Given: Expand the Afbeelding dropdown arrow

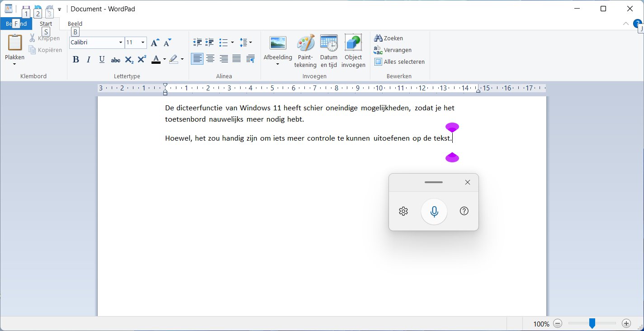Looking at the screenshot, I should (278, 64).
